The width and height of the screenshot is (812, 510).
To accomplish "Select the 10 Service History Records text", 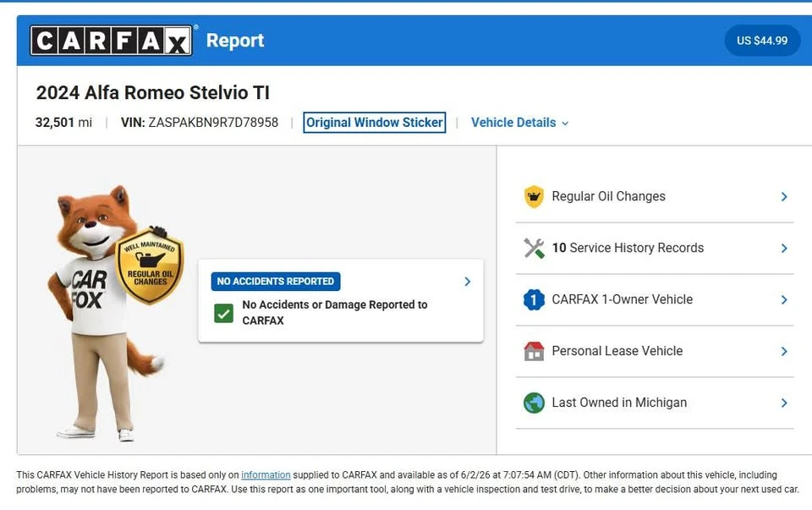I will coord(628,248).
